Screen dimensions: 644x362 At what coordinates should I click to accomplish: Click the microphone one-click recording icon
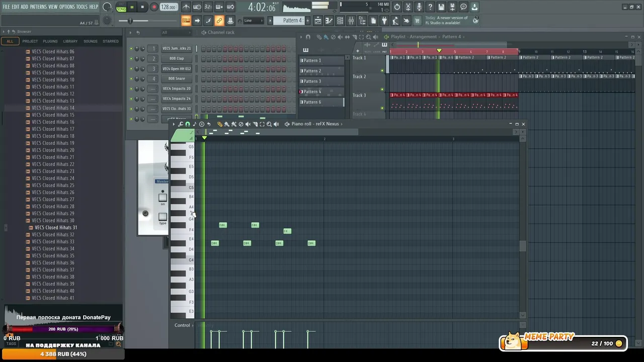[x=419, y=7]
